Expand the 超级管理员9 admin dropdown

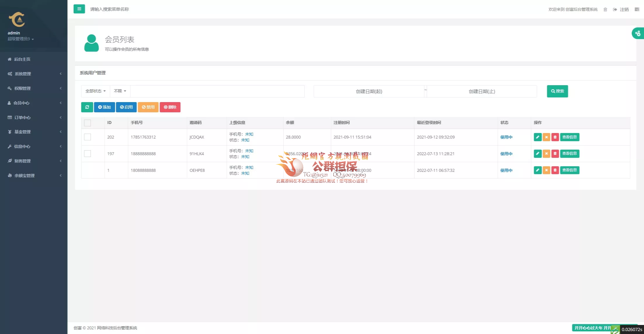20,39
